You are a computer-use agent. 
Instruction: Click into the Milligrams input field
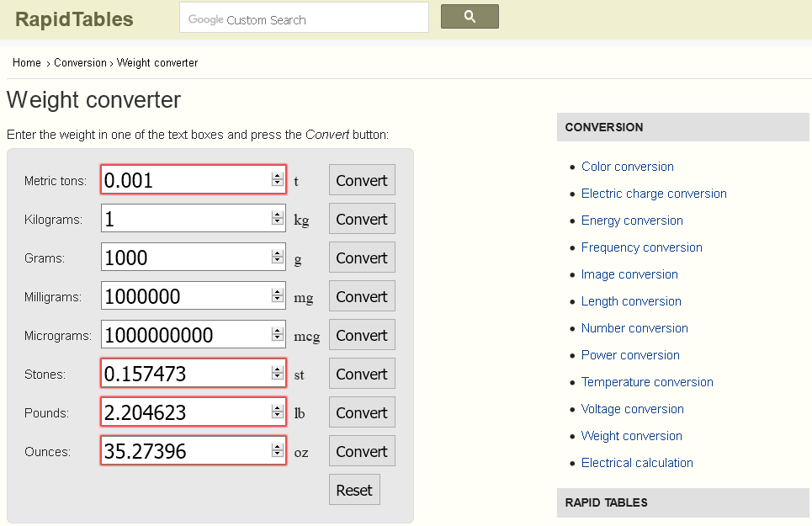(183, 296)
